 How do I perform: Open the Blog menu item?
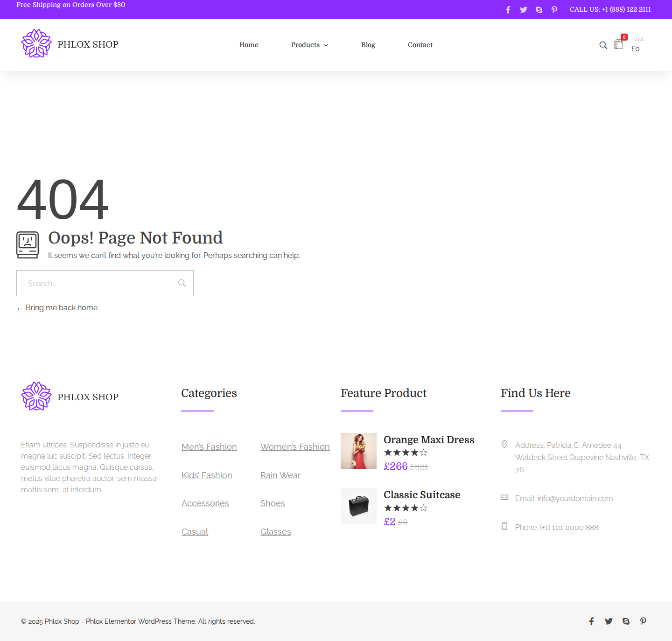click(x=368, y=45)
